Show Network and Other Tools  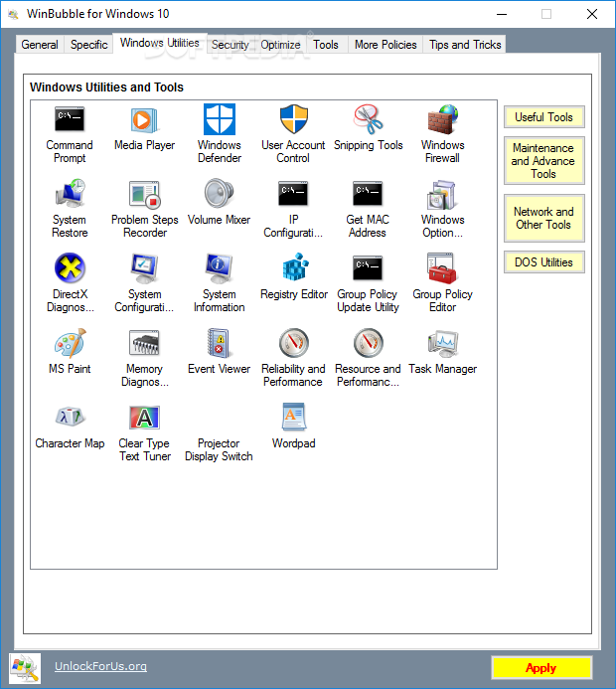coord(544,218)
